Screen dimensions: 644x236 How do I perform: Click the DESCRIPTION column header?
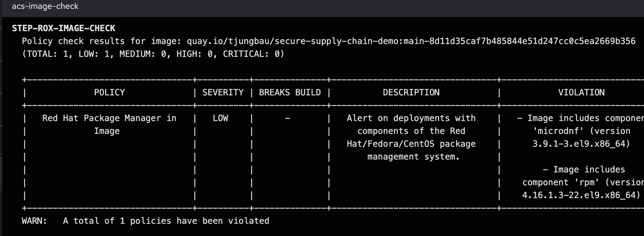[x=411, y=92]
